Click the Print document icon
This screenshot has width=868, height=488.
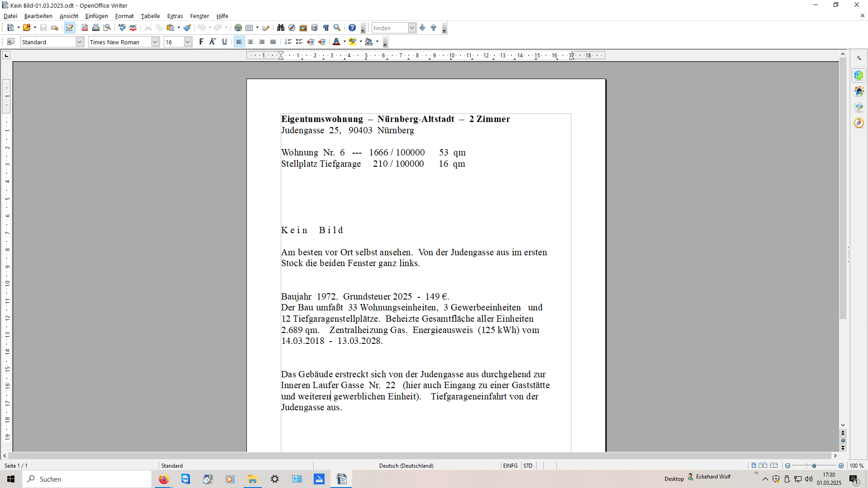(96, 28)
